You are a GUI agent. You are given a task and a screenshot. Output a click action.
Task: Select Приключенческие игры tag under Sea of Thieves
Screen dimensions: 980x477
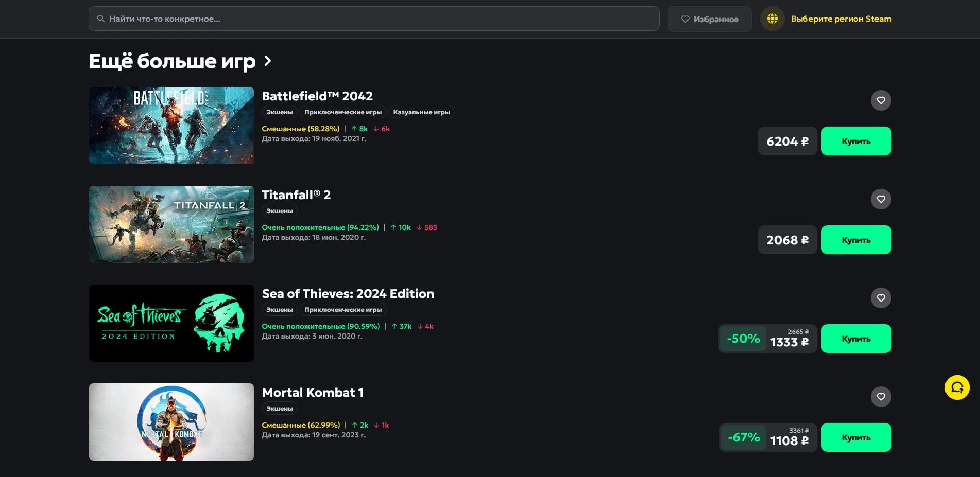tap(343, 310)
